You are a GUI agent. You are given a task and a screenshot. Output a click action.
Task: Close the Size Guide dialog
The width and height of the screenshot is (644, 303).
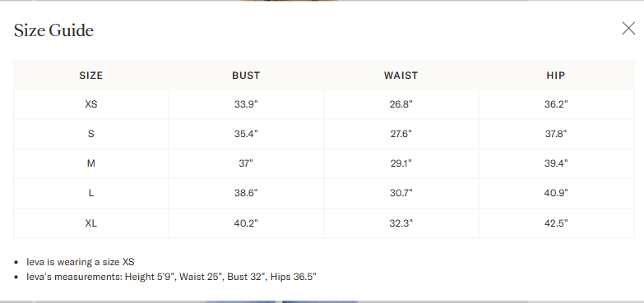tap(628, 28)
